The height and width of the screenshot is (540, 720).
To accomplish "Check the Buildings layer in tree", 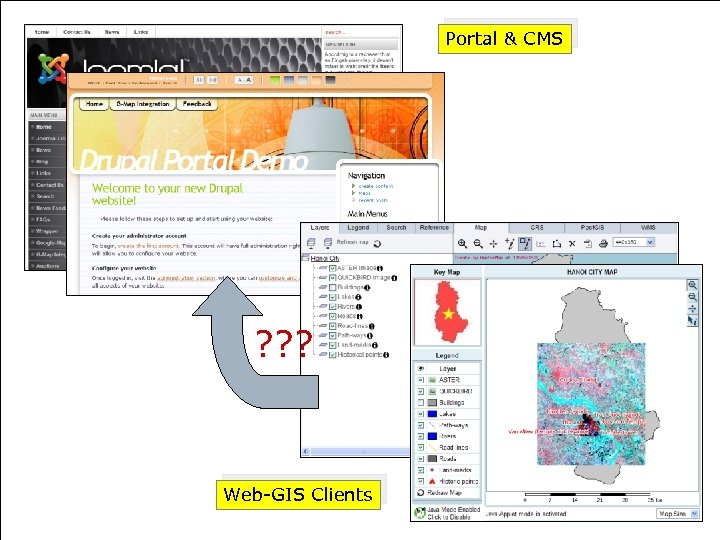I will click(333, 287).
